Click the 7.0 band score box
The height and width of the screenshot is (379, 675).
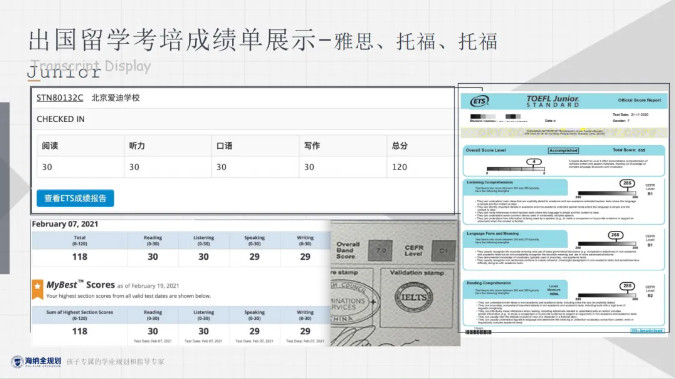[x=381, y=250]
